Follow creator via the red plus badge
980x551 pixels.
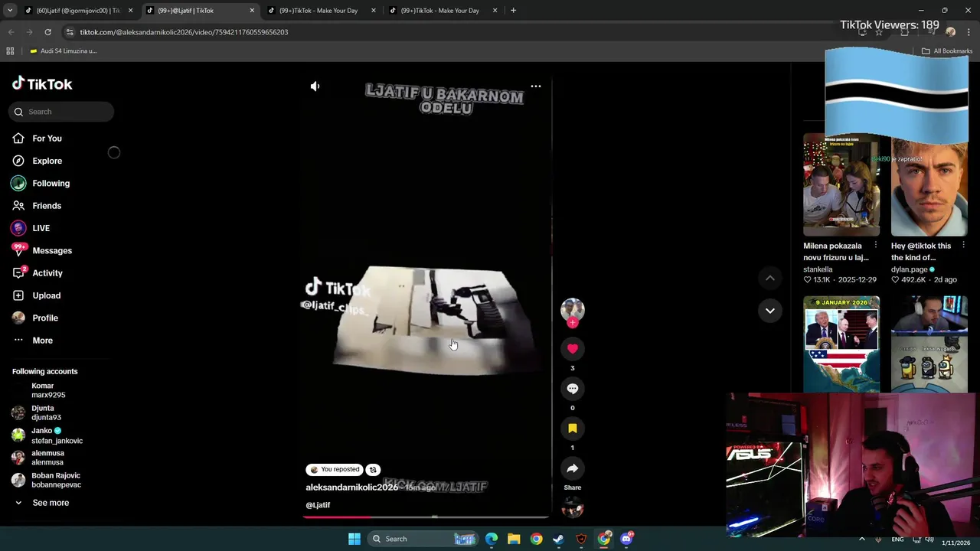point(572,323)
